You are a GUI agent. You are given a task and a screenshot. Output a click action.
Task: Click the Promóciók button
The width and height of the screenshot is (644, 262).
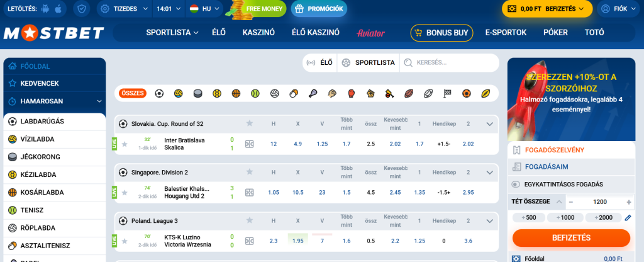[319, 9]
